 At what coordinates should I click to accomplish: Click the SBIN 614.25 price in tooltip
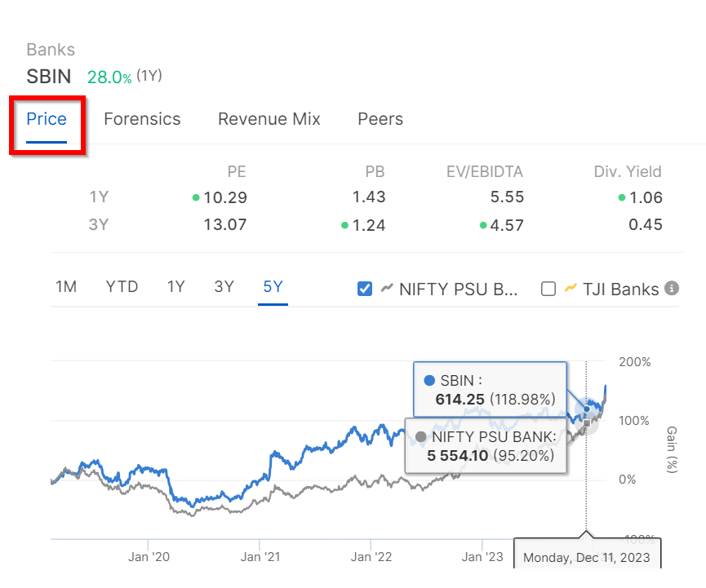pyautogui.click(x=460, y=400)
